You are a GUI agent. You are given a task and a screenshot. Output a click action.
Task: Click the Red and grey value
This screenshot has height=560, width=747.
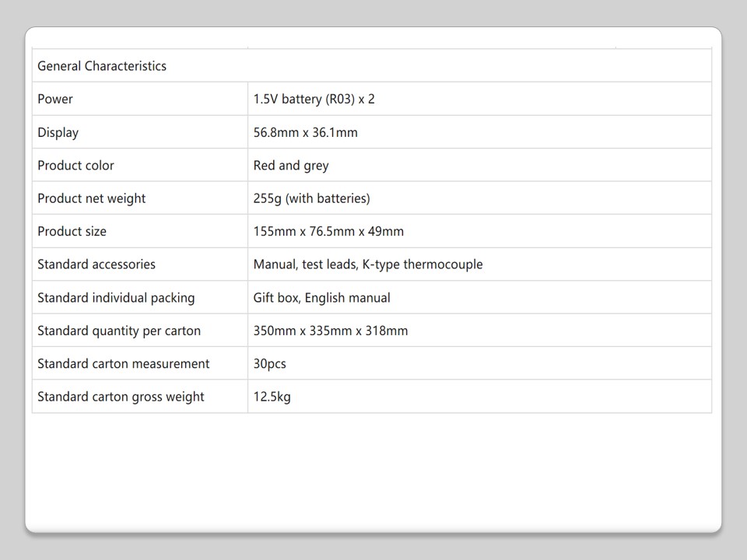click(291, 166)
